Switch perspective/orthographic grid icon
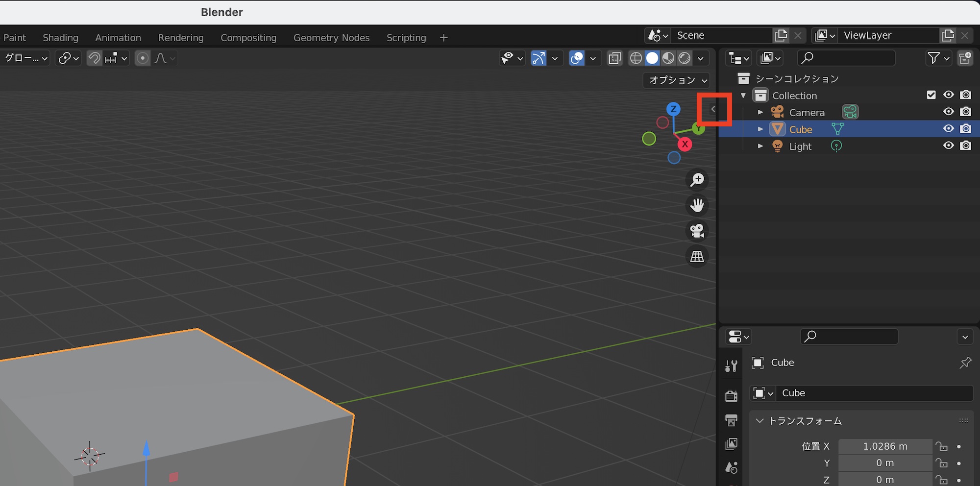The height and width of the screenshot is (486, 980). (697, 256)
